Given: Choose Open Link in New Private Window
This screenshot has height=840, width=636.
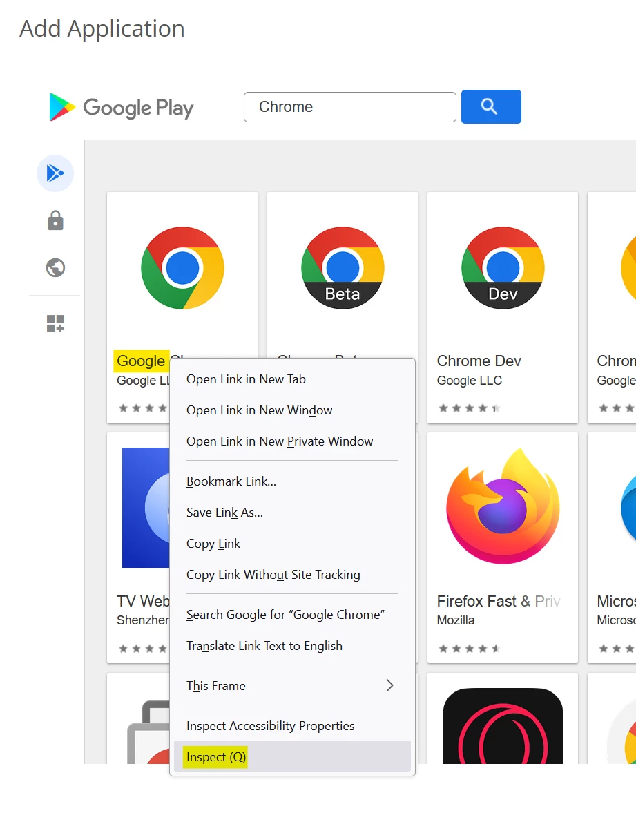Looking at the screenshot, I should (x=292, y=441).
